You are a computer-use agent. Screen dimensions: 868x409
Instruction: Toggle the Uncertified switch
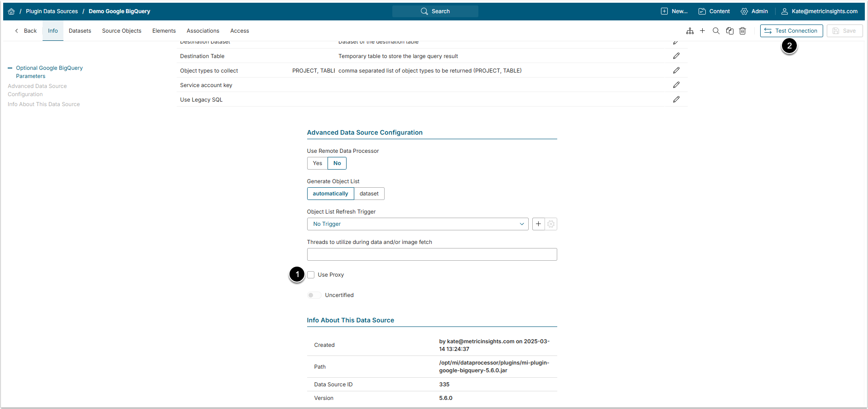pyautogui.click(x=313, y=295)
